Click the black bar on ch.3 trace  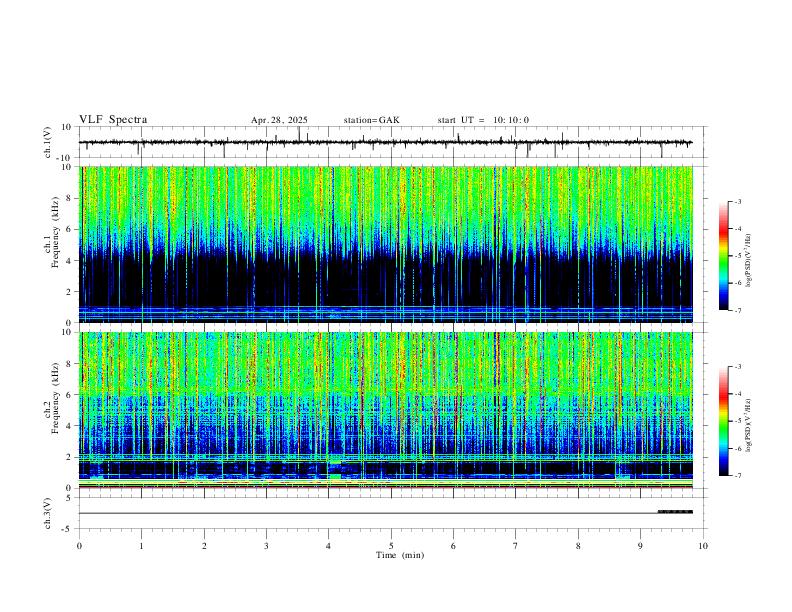click(675, 512)
